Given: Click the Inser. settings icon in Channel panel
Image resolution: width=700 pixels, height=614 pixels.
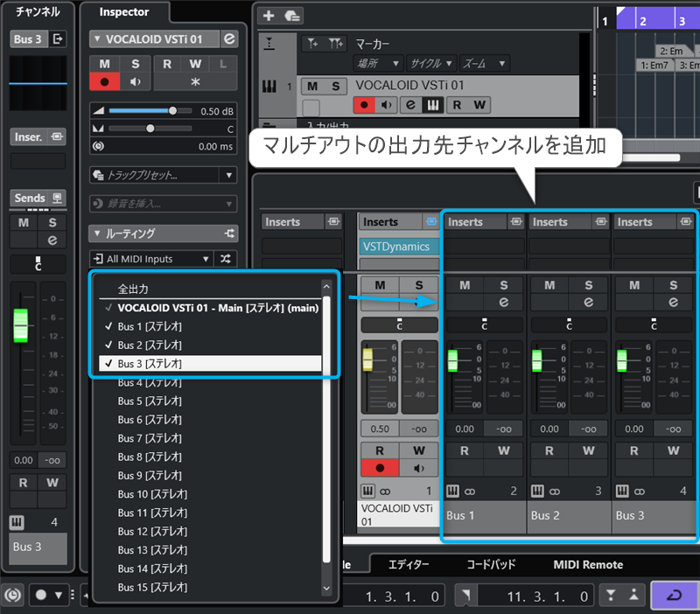Looking at the screenshot, I should click(57, 136).
